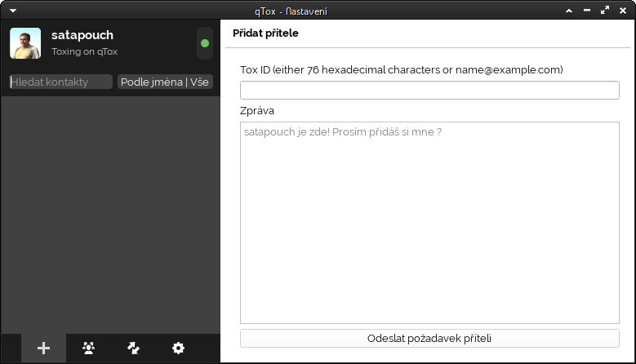Click the 'Toxing on qTox' status message
Screen dimensions: 636x364
[x=84, y=51]
